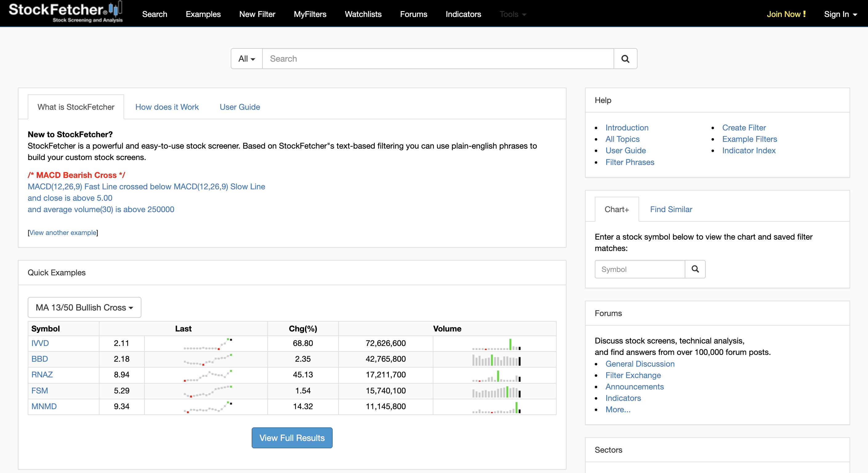The width and height of the screenshot is (868, 473).
Task: Open Filter Exchange forum link
Action: (633, 375)
